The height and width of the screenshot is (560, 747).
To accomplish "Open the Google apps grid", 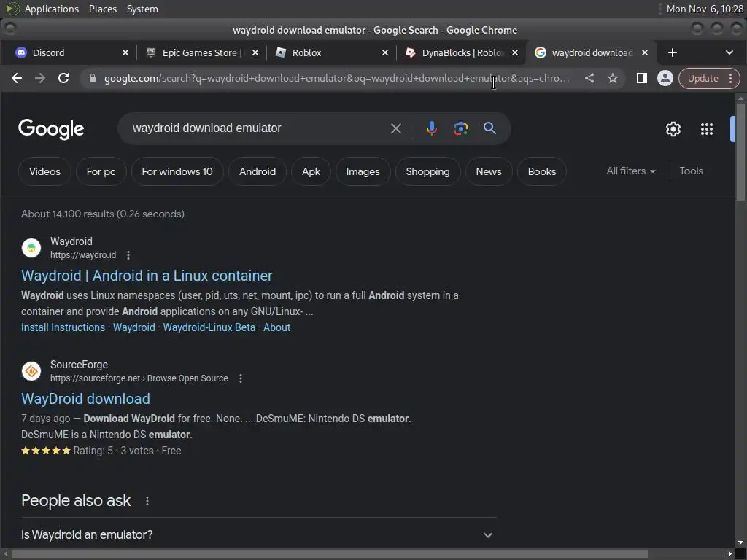I will pos(706,129).
